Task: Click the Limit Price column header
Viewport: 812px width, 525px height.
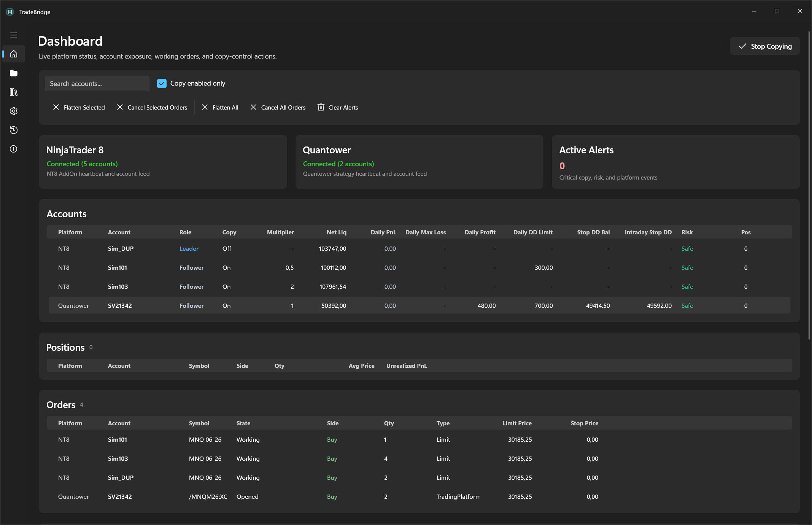Action: (x=517, y=423)
